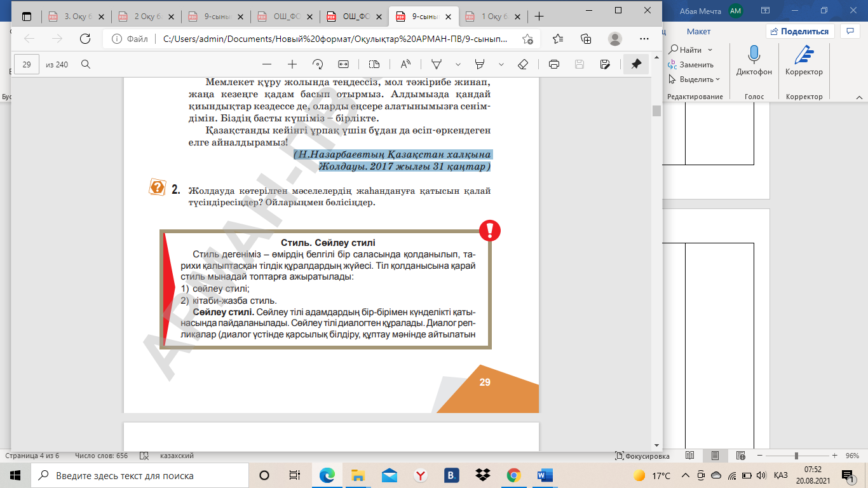Open the Макет ribbon tab in Word
868x488 pixels.
pos(698,31)
